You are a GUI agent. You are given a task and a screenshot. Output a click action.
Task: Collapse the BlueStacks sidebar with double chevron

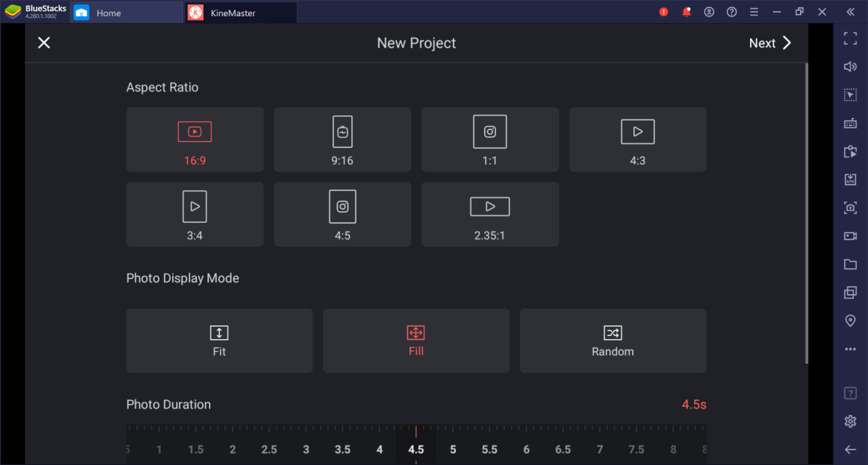coord(850,12)
